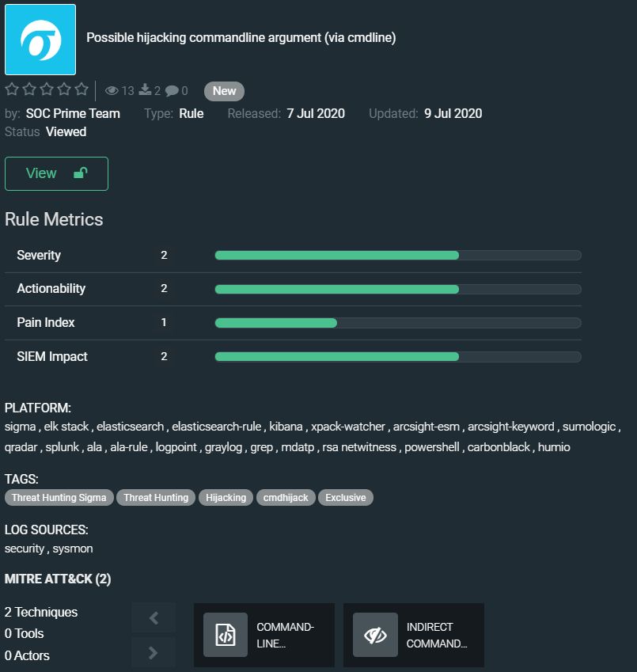637x672 pixels.
Task: Rate the rule with the first star
Action: click(12, 90)
